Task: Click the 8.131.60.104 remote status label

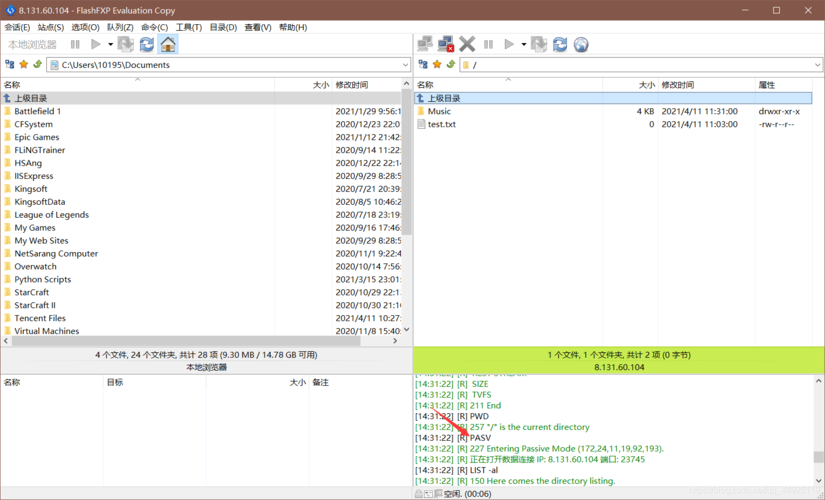Action: click(619, 367)
